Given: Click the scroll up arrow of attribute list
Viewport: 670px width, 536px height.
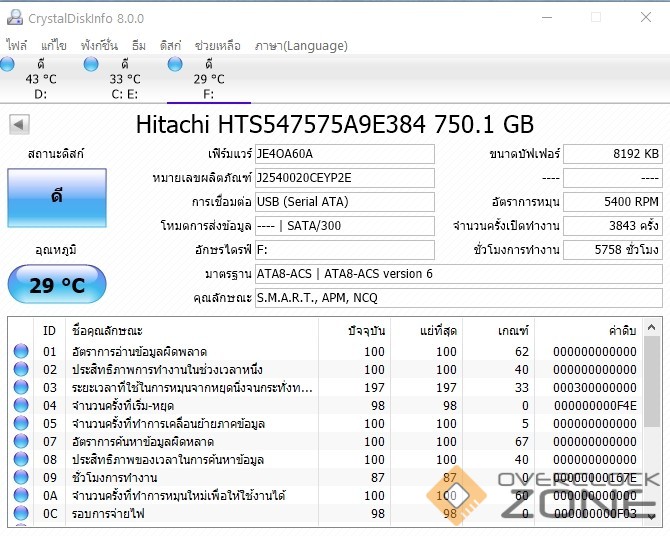Looking at the screenshot, I should click(x=652, y=327).
